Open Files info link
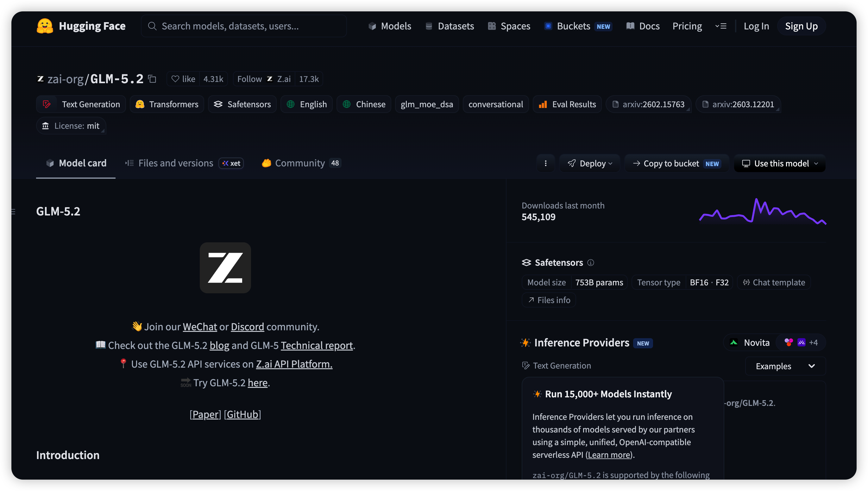 click(x=549, y=300)
